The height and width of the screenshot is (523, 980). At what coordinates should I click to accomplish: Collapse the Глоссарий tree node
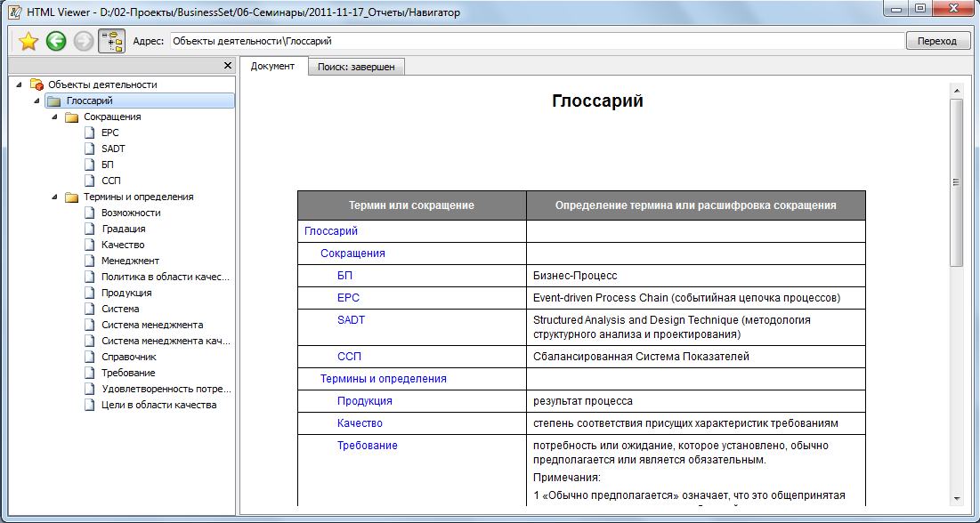(36, 101)
